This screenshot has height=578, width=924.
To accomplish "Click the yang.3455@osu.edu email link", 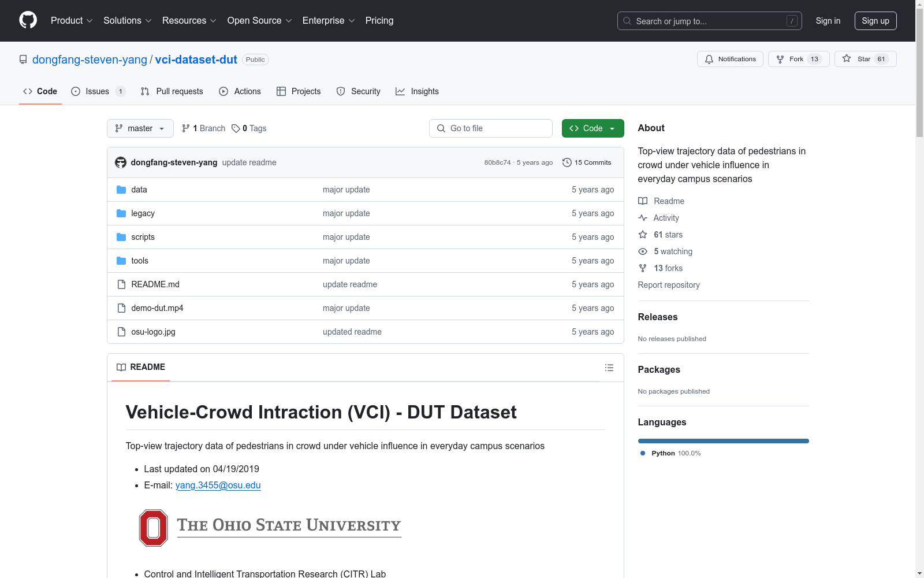I will click(x=218, y=485).
